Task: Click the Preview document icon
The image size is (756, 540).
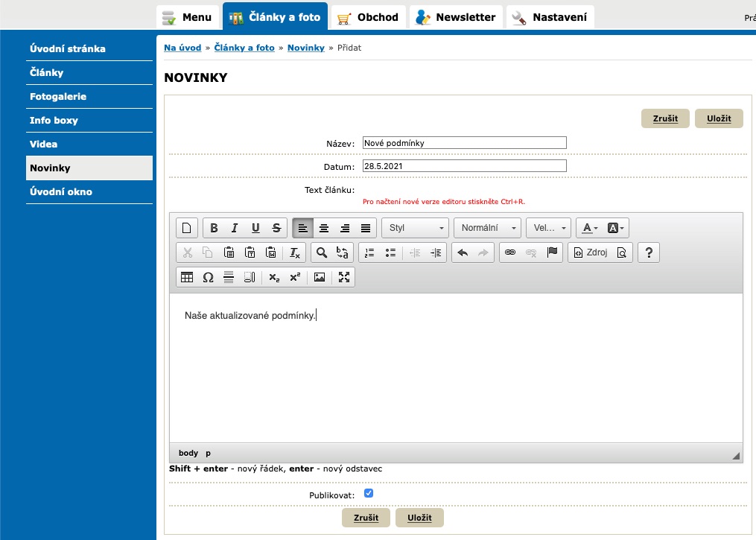Action: click(622, 252)
